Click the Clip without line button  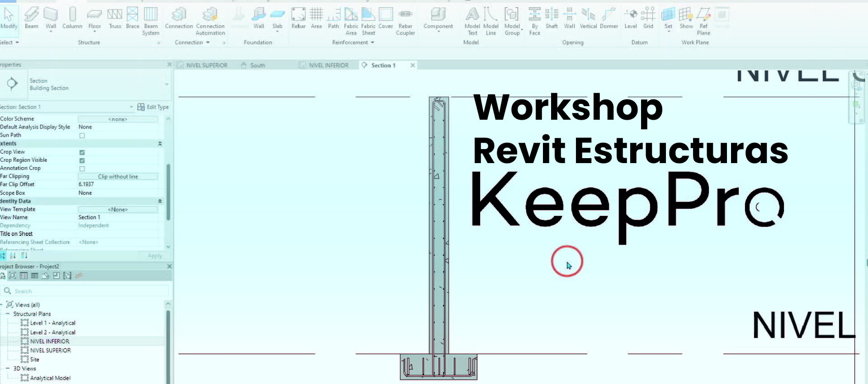pos(118,177)
